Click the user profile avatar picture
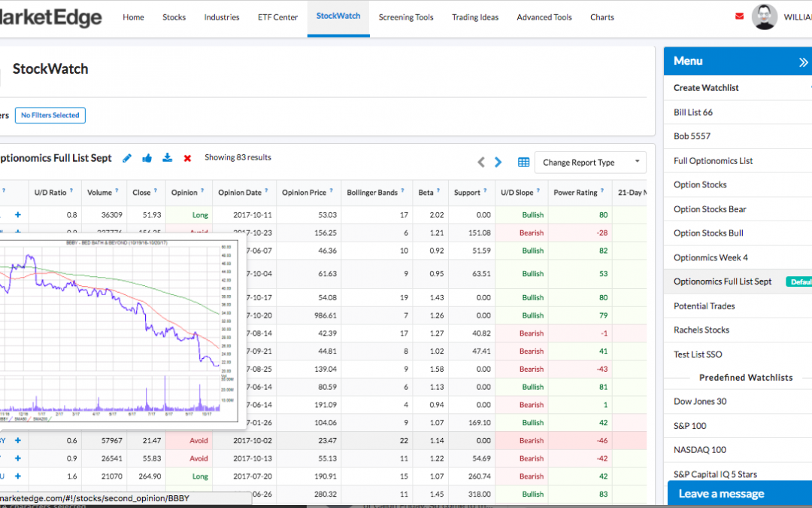Image resolution: width=812 pixels, height=508 pixels. [x=765, y=17]
